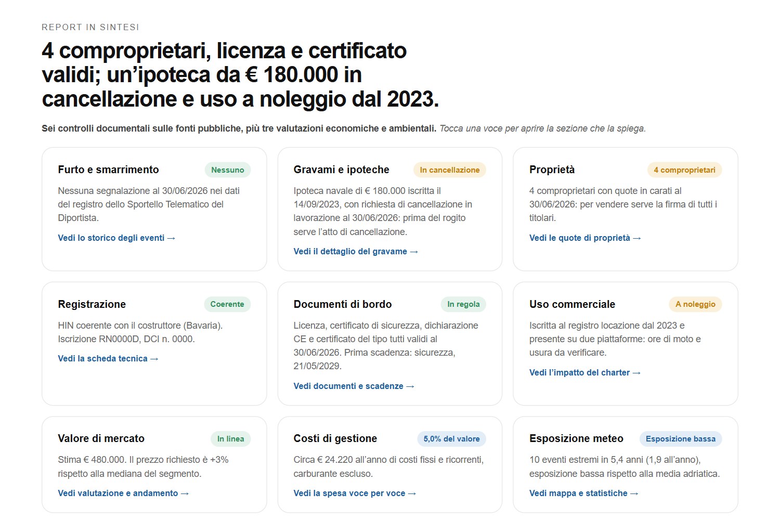
Task: Open 'Vedi documenti e scadenze' link
Action: pos(354,386)
